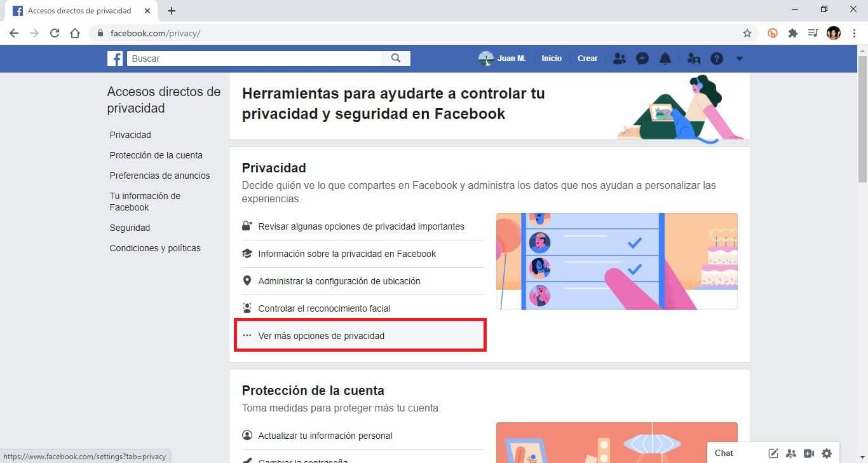Screen dimensions: 868x463
Task: Open Revisar algunas opciones de privacidad importantes
Action: coord(362,226)
